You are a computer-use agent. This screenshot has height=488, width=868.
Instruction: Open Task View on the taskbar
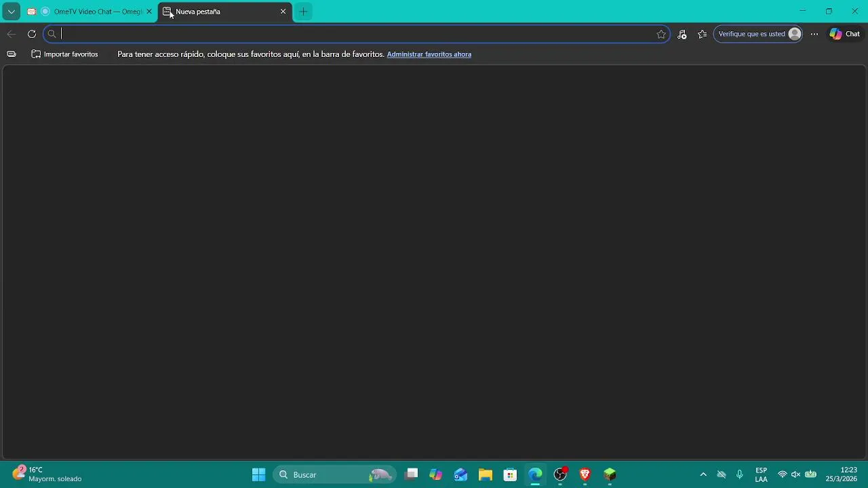[411, 474]
